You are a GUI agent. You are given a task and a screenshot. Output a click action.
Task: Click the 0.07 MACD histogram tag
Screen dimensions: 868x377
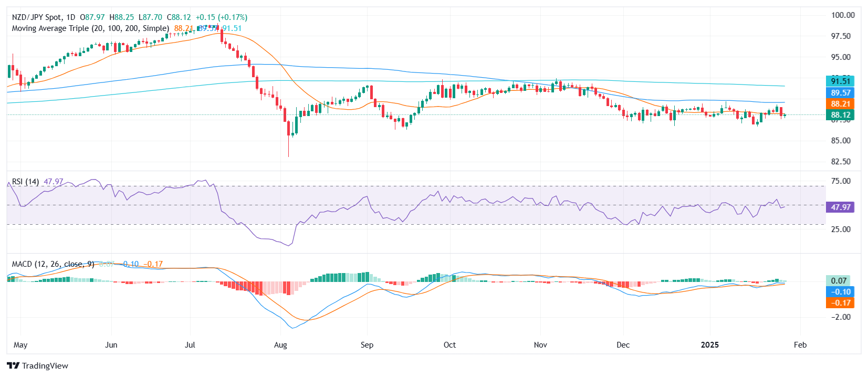point(838,281)
